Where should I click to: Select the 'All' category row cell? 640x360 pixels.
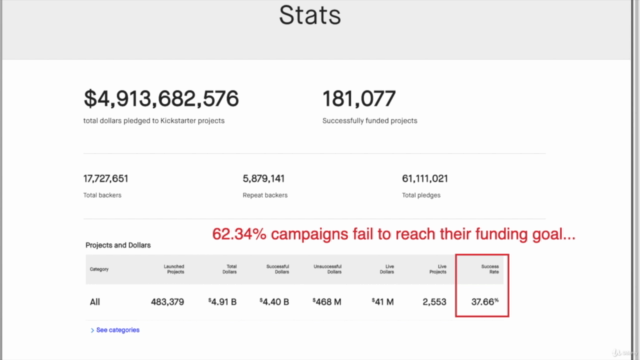coord(95,302)
